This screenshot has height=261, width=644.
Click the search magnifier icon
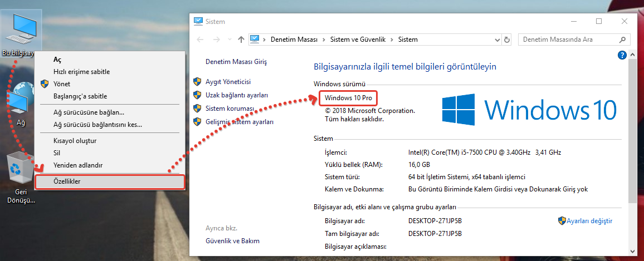click(x=623, y=40)
